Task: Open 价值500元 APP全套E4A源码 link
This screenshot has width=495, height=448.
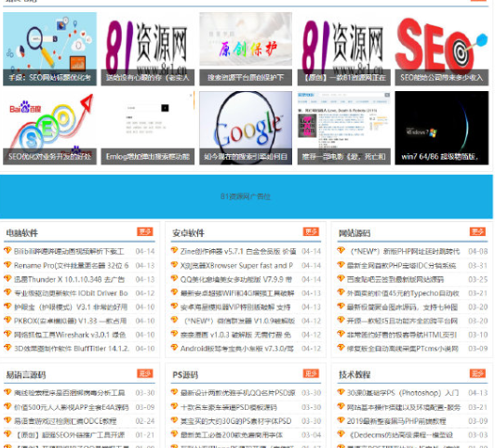Action: point(72,407)
